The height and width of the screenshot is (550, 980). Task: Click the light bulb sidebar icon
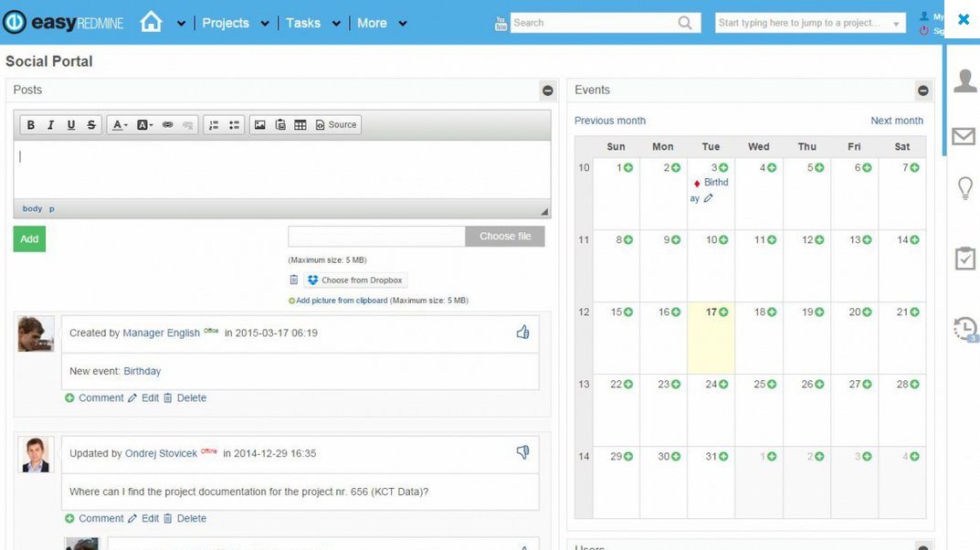click(965, 188)
